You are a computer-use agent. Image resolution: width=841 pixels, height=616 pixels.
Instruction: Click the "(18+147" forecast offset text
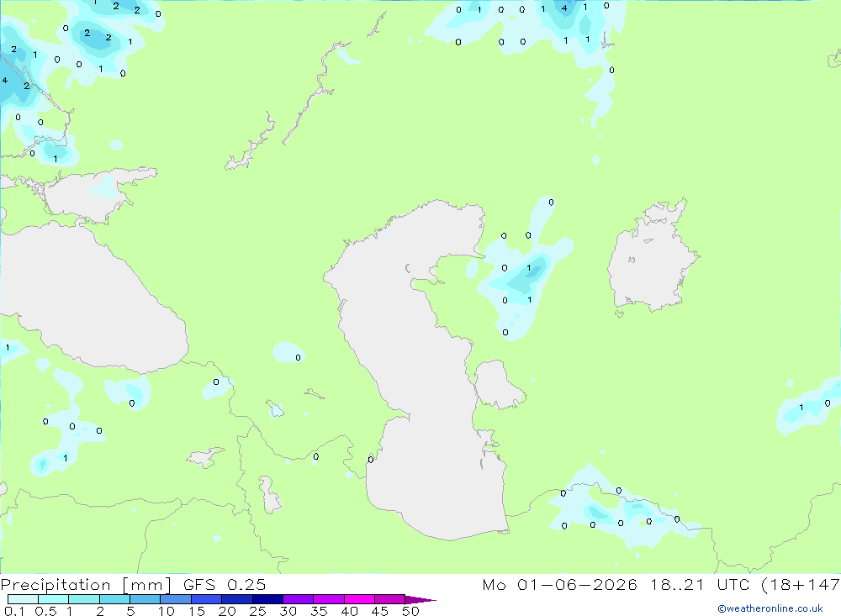(801, 585)
